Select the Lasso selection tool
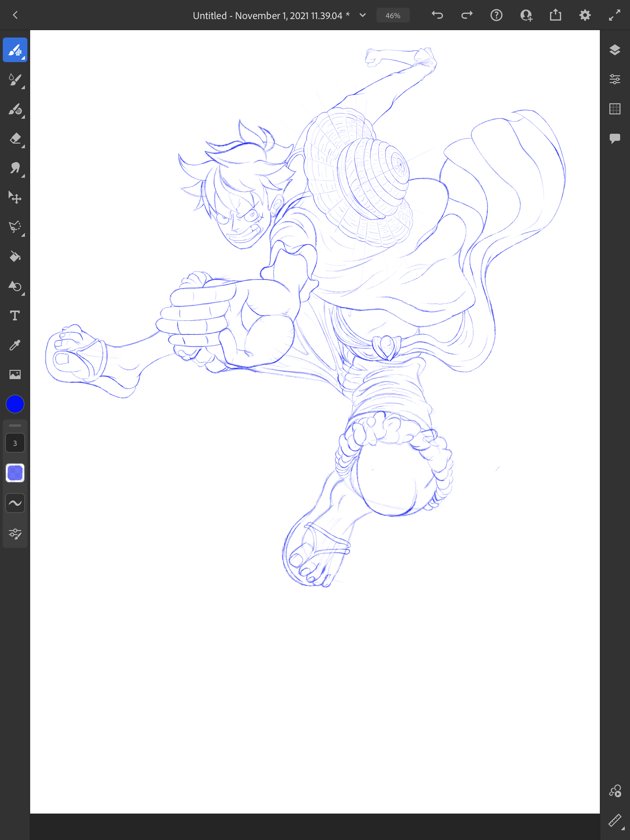630x840 pixels. 15,227
